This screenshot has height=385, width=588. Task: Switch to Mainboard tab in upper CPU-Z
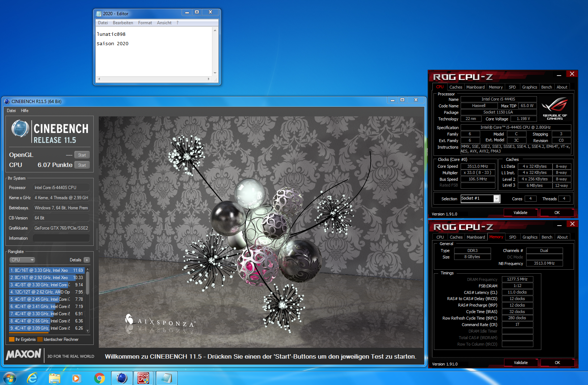coord(475,87)
